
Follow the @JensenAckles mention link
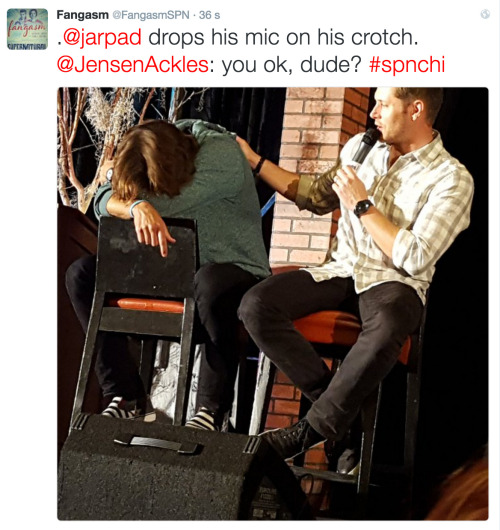point(133,64)
